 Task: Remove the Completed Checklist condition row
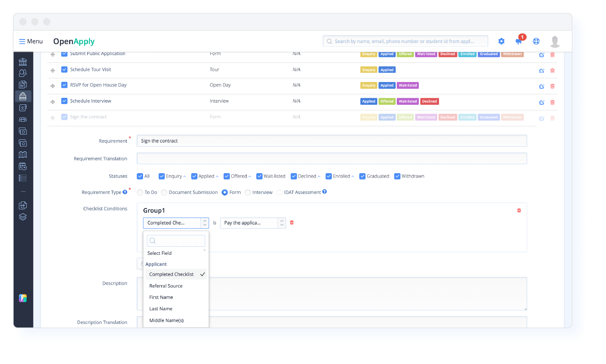pyautogui.click(x=292, y=222)
